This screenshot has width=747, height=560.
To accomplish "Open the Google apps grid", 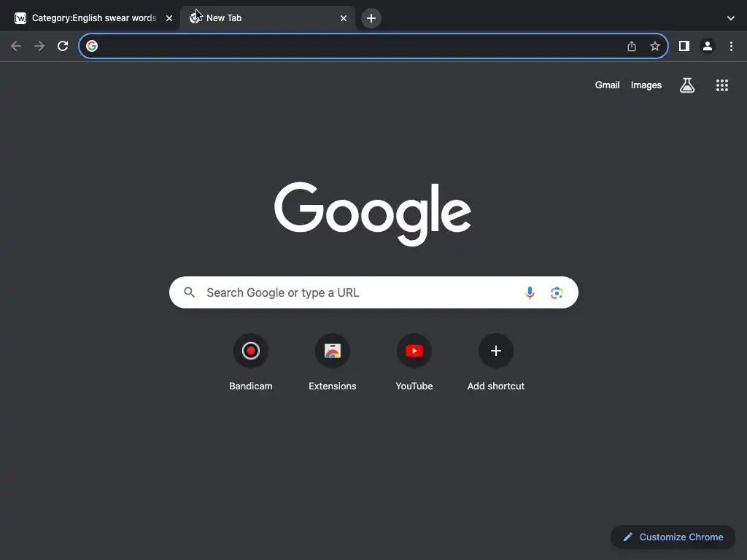I will click(722, 85).
